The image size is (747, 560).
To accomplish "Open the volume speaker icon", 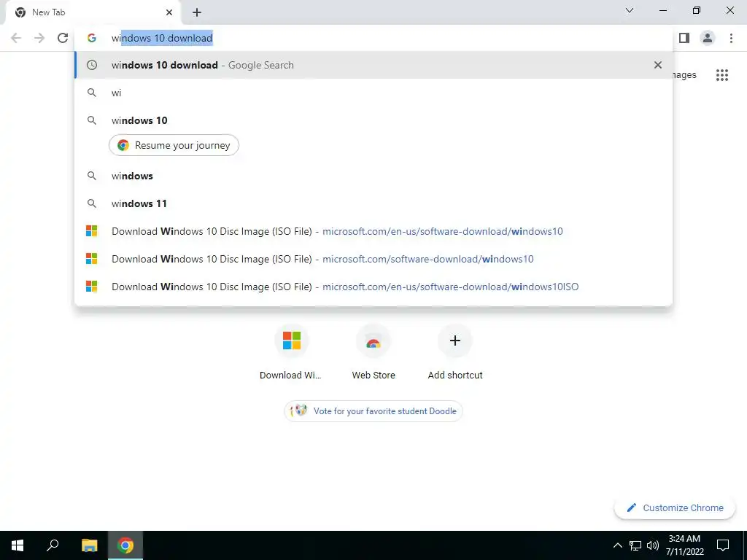I will point(653,545).
